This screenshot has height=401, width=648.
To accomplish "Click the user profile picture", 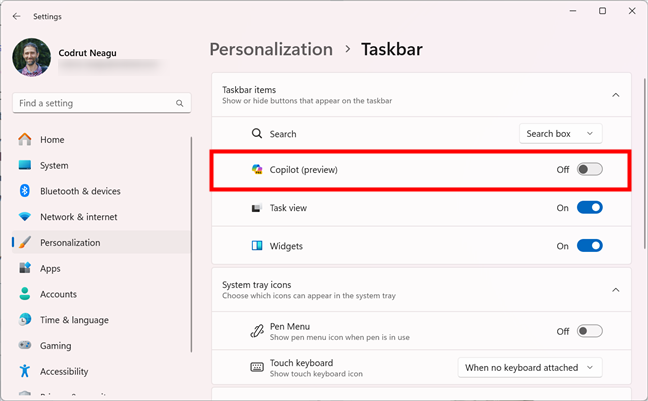I will 32,57.
